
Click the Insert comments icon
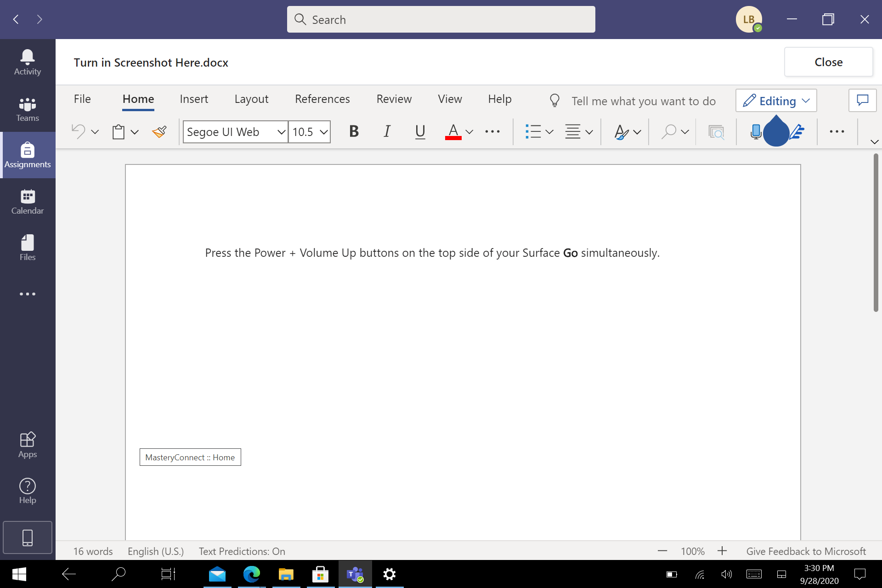(864, 101)
